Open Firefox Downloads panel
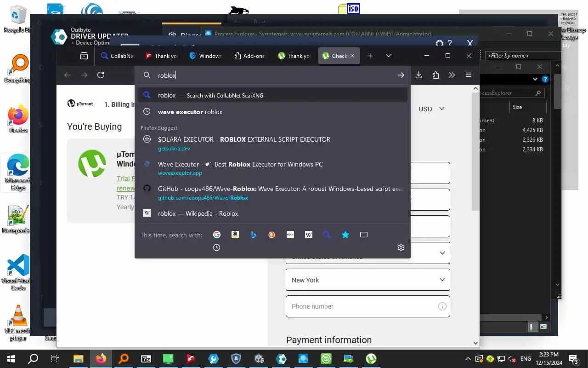 (418, 75)
